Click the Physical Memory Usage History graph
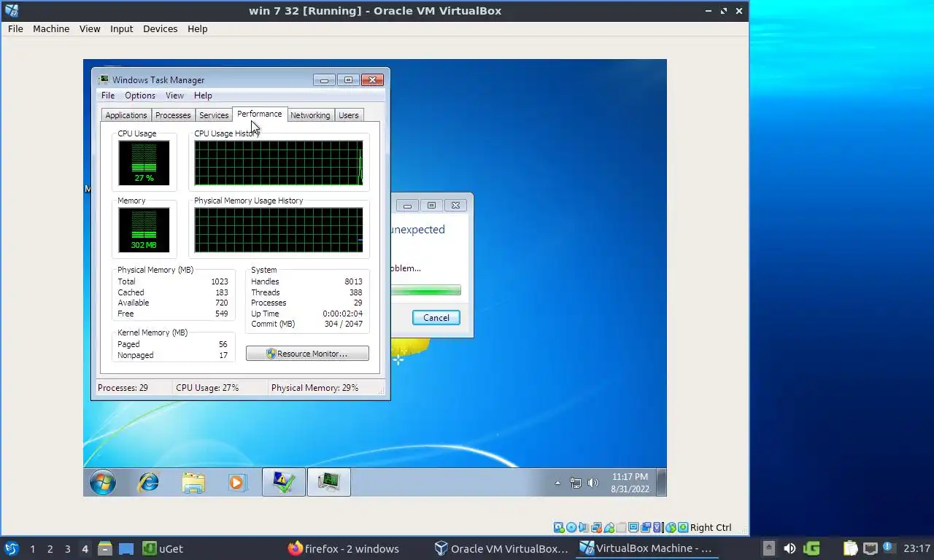934x560 pixels. pos(279,230)
